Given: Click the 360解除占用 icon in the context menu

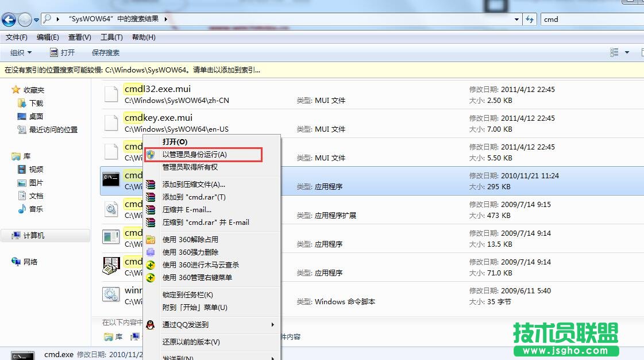Looking at the screenshot, I should (x=151, y=239).
